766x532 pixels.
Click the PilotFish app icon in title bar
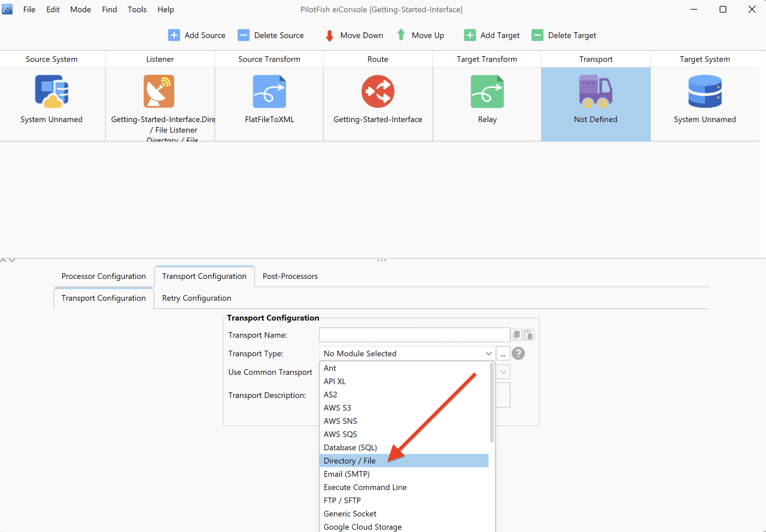[x=7, y=9]
